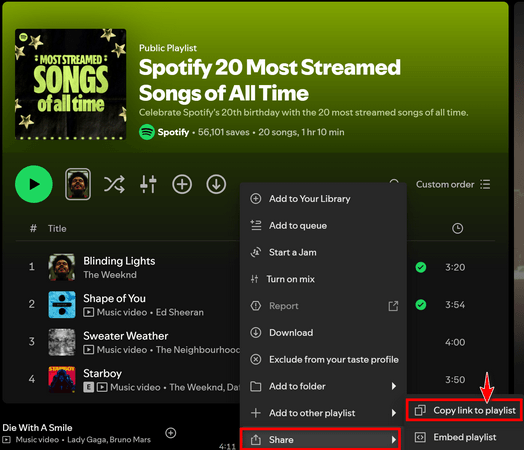Click the Title column header
This screenshot has height=450, width=524.
tap(57, 229)
